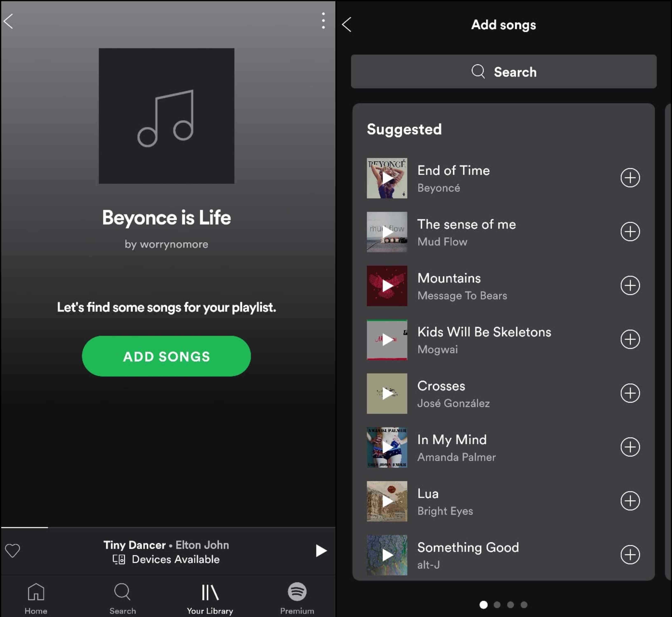Open the Home tab

coord(36,599)
